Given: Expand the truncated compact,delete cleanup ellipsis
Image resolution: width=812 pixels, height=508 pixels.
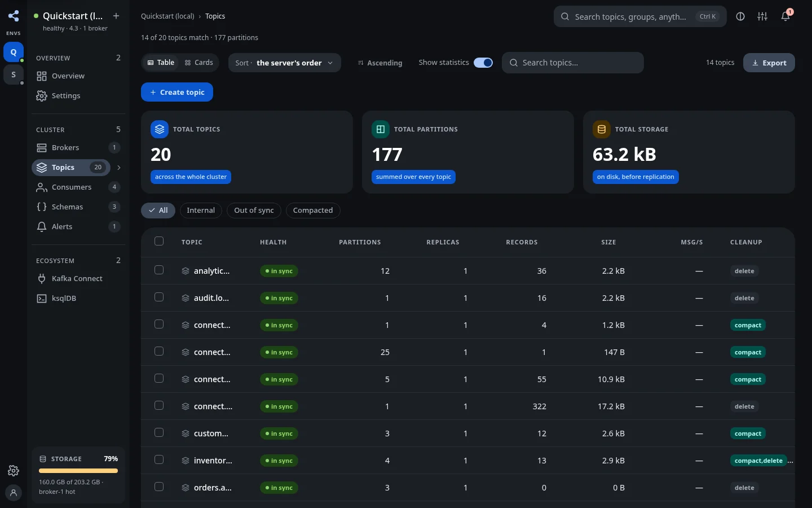Looking at the screenshot, I should (791, 461).
